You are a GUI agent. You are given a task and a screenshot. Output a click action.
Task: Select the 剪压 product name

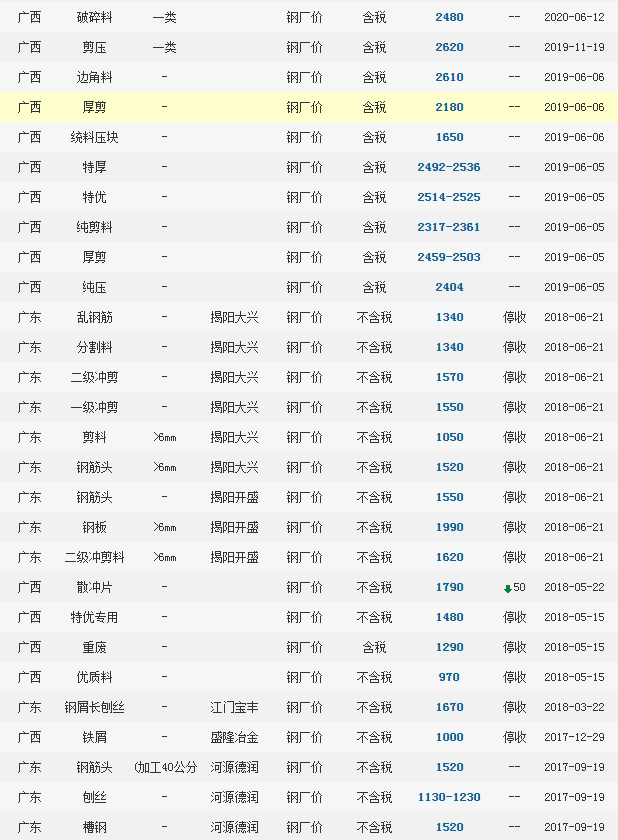tap(94, 47)
